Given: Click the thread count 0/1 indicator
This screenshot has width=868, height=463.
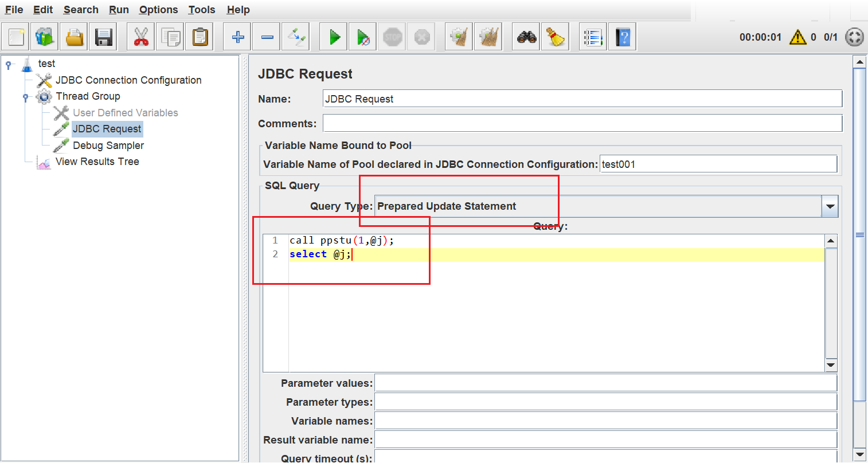Looking at the screenshot, I should pyautogui.click(x=830, y=37).
